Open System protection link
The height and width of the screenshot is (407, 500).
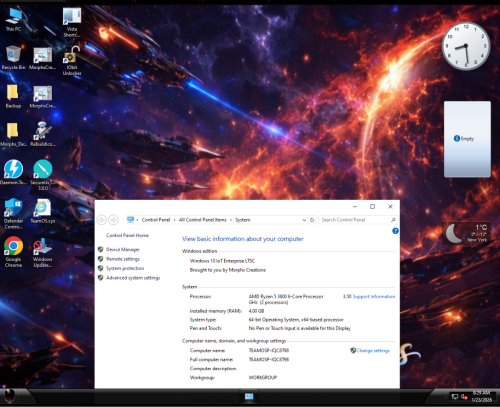point(125,268)
